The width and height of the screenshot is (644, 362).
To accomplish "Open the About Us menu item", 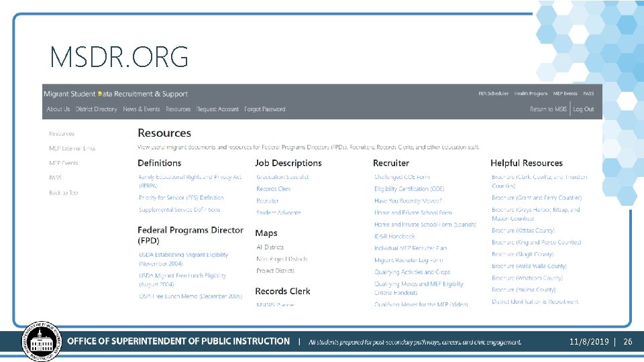I will tap(58, 109).
